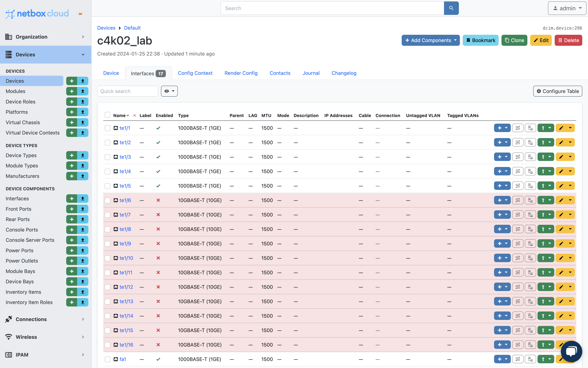Select the fa1 interface checkbox
The width and height of the screenshot is (588, 368).
click(x=108, y=359)
